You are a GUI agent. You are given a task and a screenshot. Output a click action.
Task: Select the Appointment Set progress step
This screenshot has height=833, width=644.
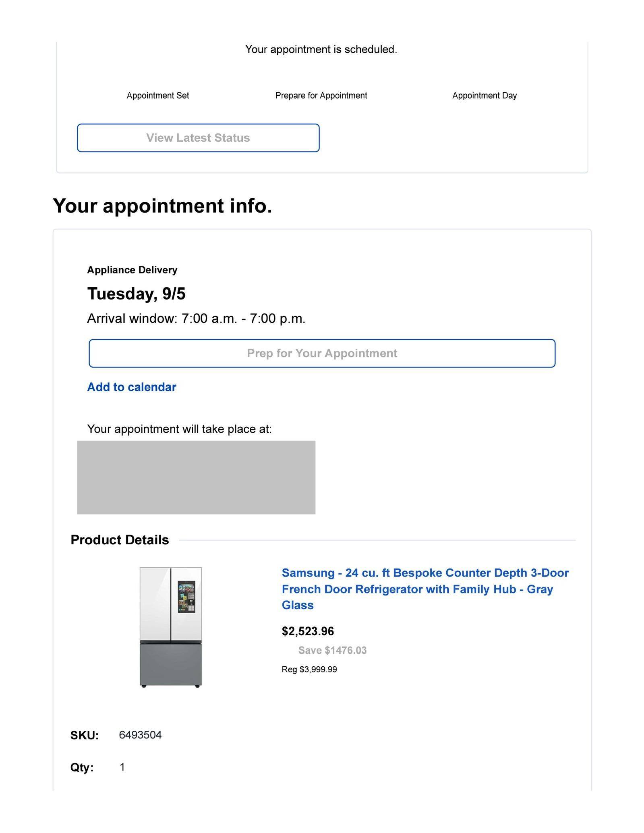[x=157, y=95]
